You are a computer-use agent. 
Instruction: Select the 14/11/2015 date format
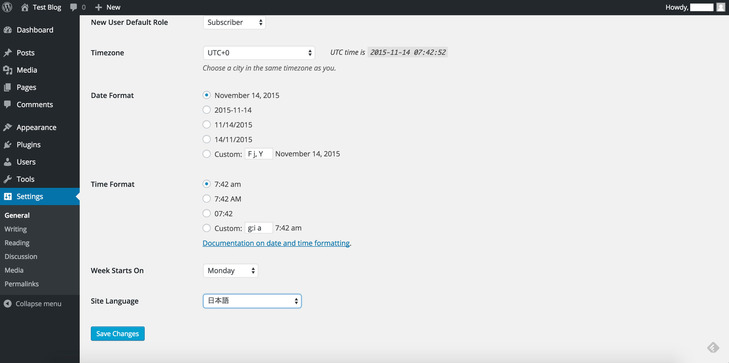207,139
